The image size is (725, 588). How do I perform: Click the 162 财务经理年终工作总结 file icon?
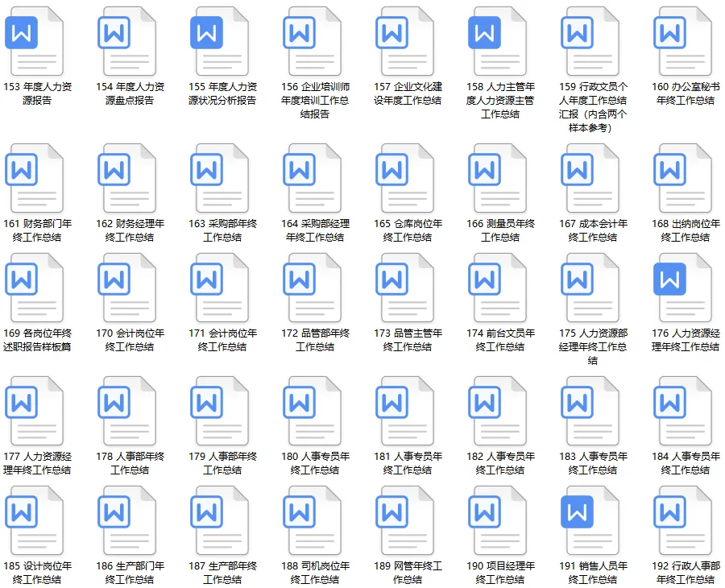point(126,178)
